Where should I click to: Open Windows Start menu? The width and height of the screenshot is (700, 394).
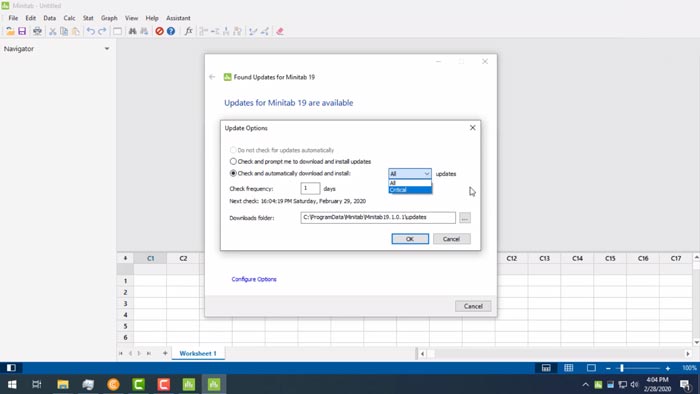click(x=12, y=384)
